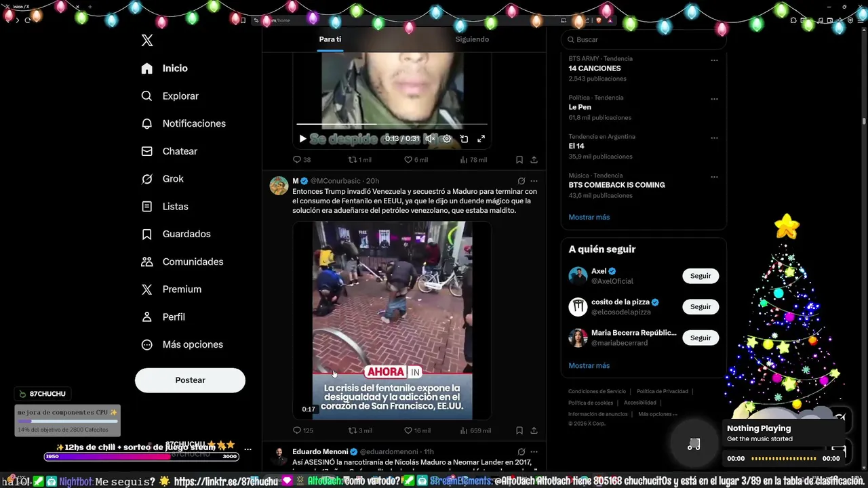Click the page vertical scrollbar
Screen dimensions: 868x488
(x=863, y=121)
